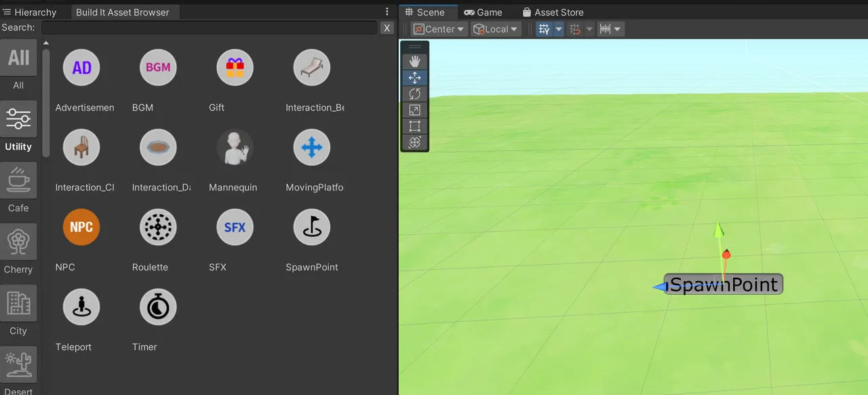
Task: Select the Rotate tool
Action: tap(414, 93)
